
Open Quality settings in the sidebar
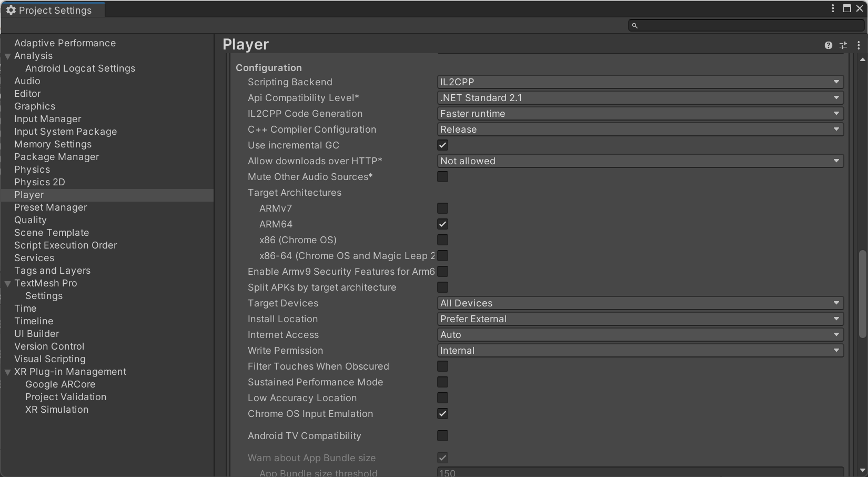coord(31,220)
